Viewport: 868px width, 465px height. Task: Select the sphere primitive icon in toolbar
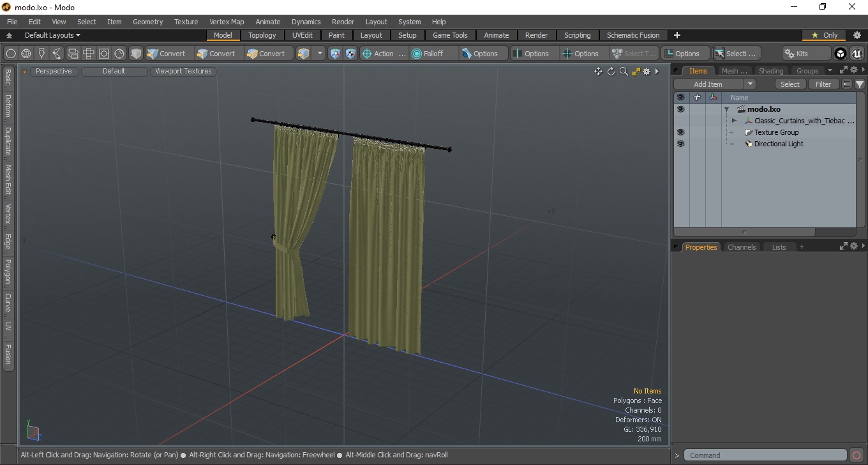click(x=11, y=54)
